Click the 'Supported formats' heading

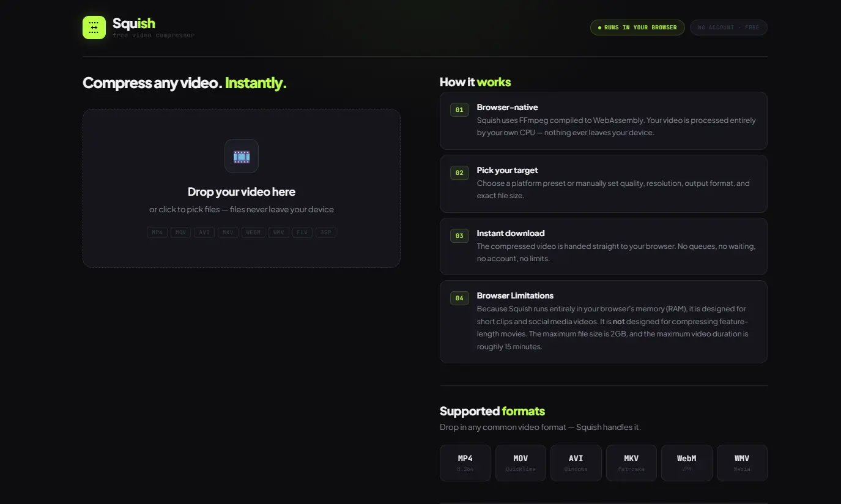(492, 411)
